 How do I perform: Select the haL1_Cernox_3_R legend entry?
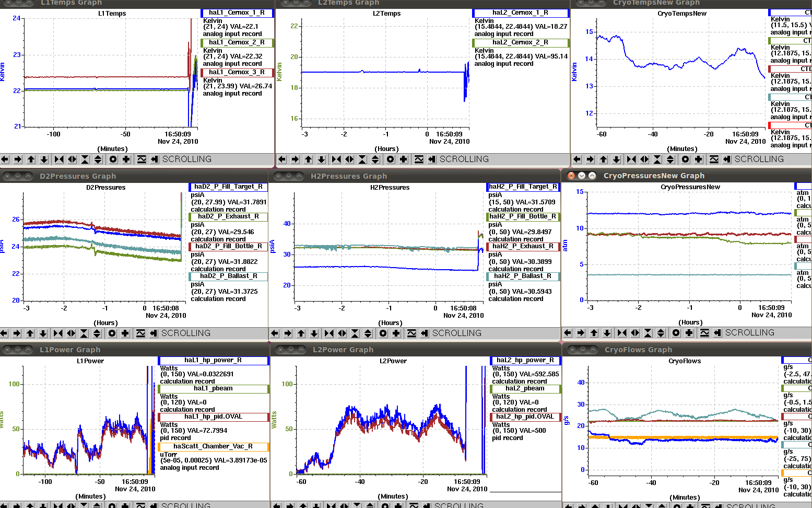click(x=237, y=73)
